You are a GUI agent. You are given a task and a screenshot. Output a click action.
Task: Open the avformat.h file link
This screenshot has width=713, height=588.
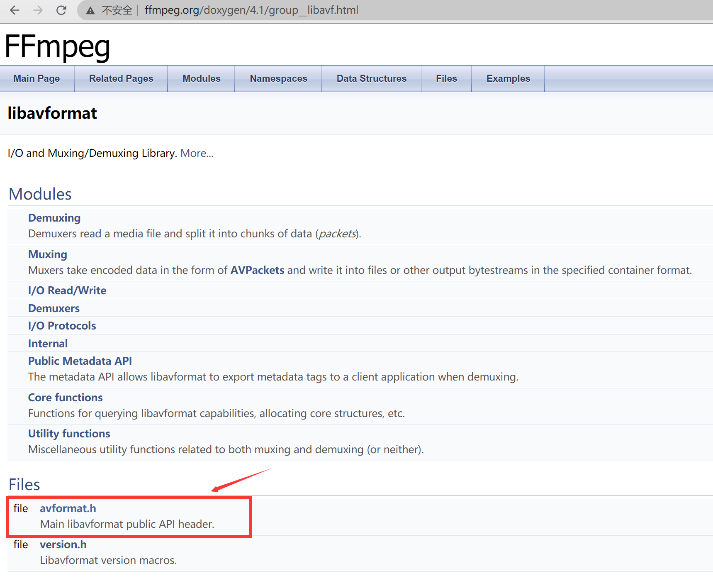click(x=68, y=508)
